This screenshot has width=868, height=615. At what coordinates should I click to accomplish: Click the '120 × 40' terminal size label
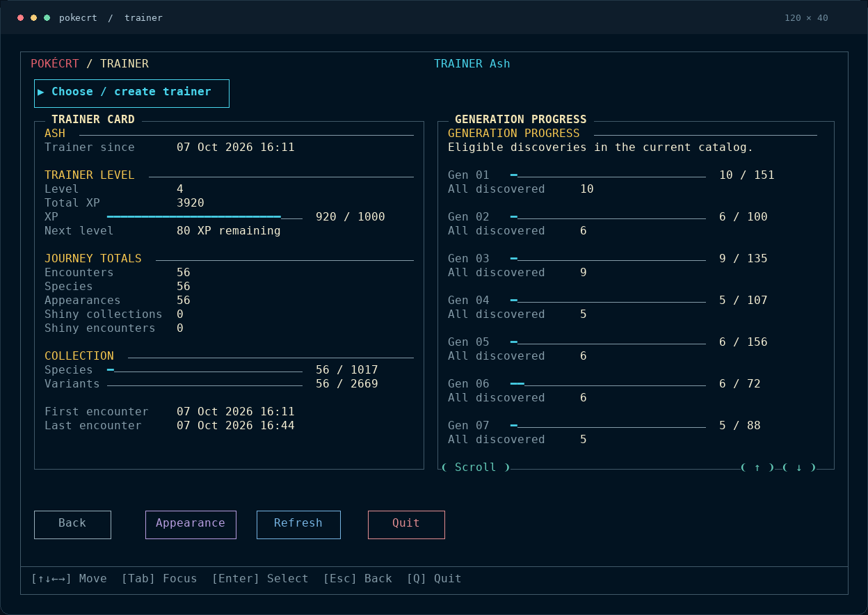pyautogui.click(x=806, y=18)
